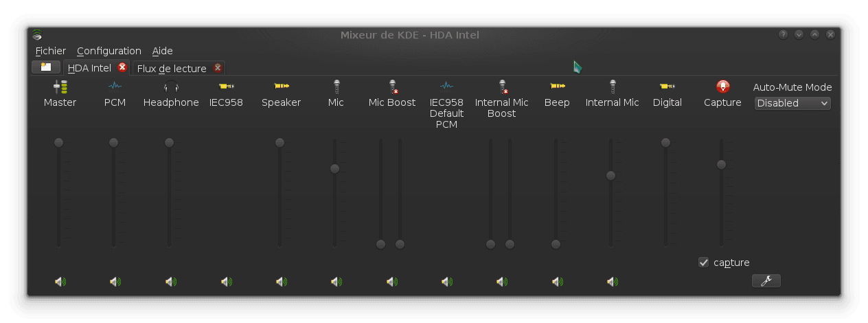Mute the Internal Mic Boost channel
The height and width of the screenshot is (323, 868).
[x=502, y=282]
